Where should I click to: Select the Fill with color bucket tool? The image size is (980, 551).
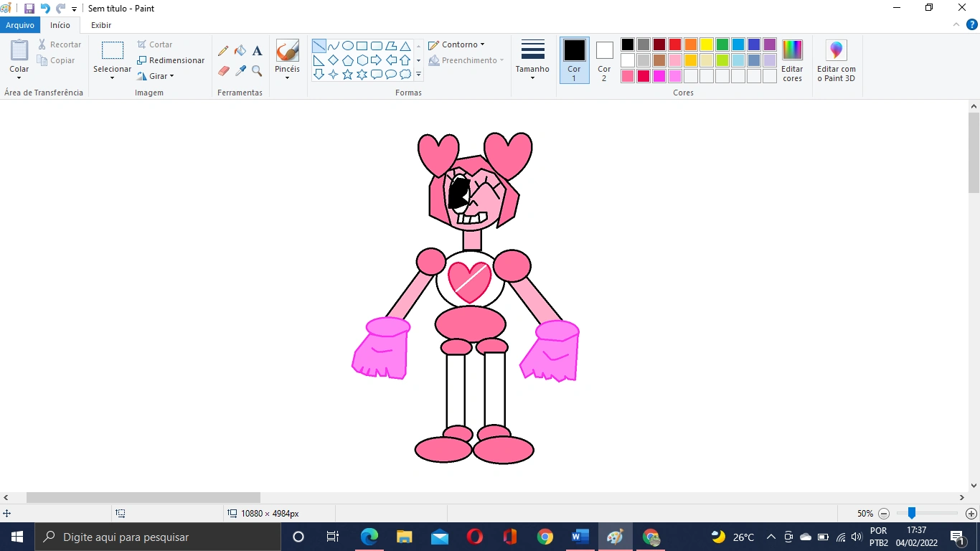240,50
